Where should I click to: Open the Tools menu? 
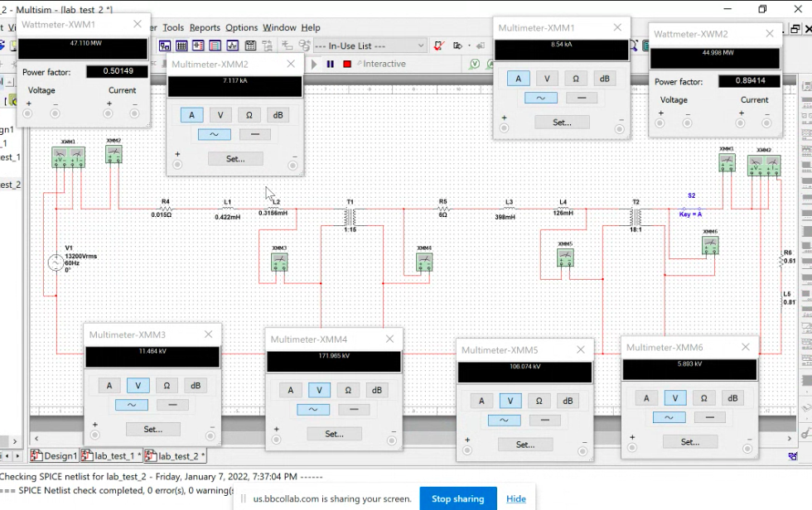(x=172, y=27)
